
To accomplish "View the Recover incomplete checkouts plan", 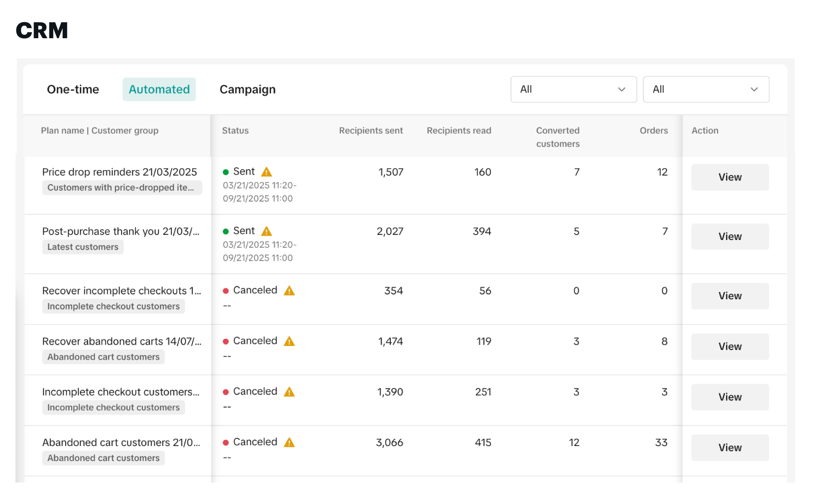I will [730, 296].
